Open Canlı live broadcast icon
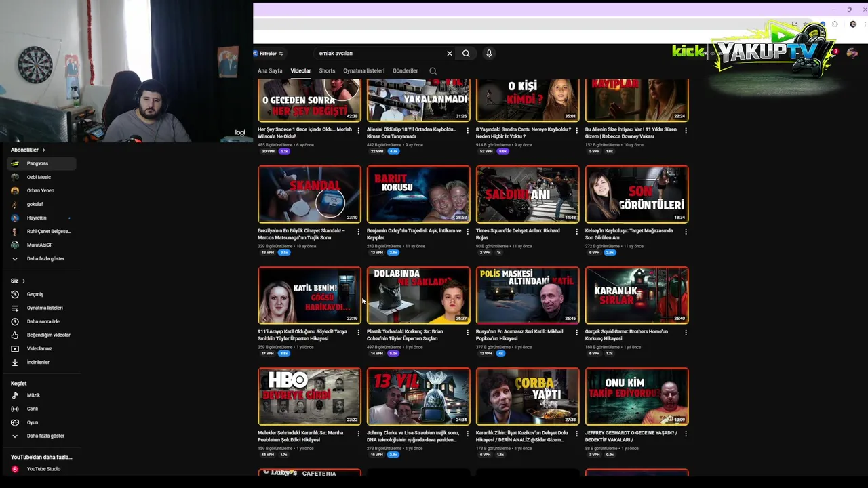868x488 pixels. 15,409
